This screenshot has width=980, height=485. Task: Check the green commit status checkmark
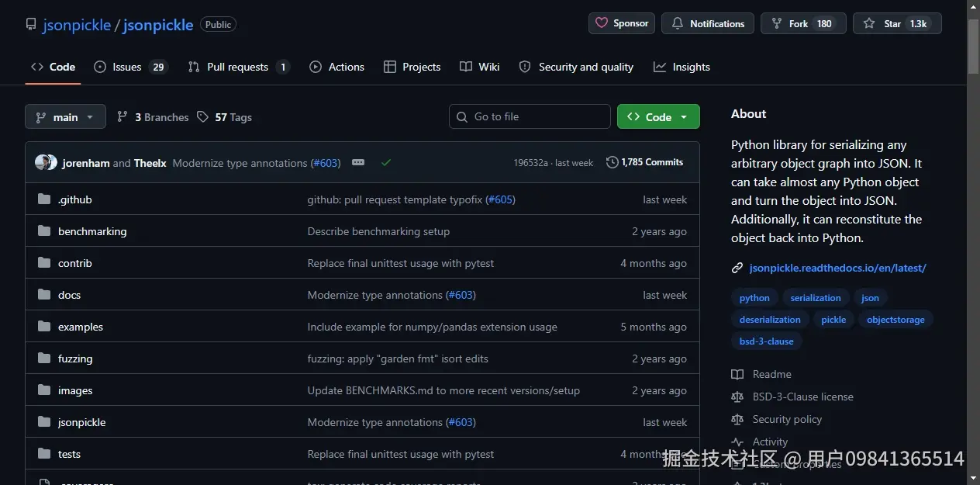click(x=386, y=162)
